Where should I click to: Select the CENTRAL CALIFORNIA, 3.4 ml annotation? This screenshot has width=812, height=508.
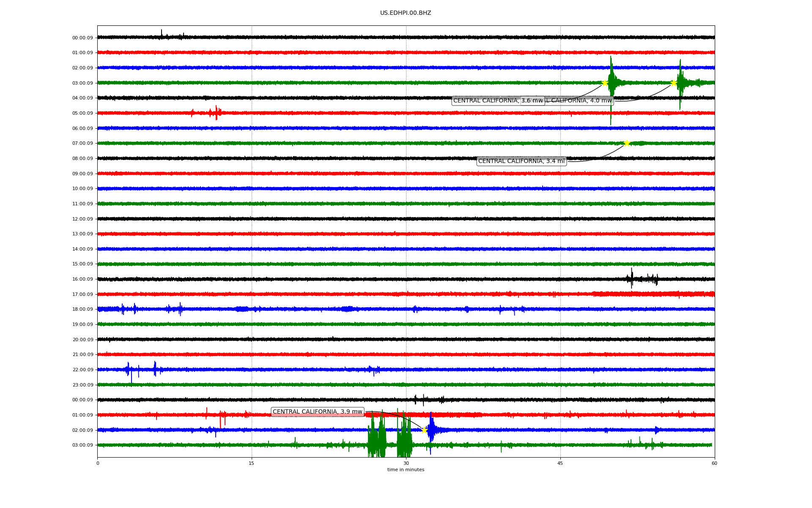(521, 161)
